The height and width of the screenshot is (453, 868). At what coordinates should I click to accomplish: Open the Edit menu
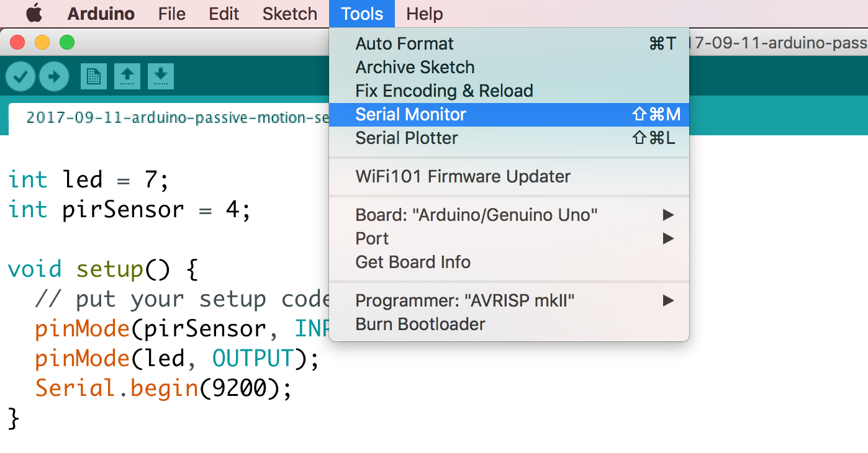(224, 14)
